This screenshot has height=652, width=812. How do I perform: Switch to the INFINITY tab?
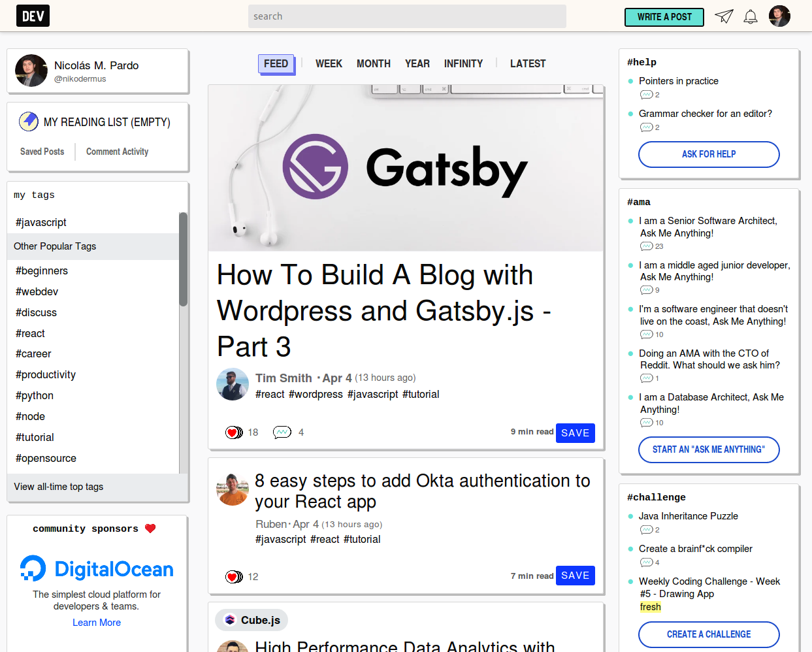coord(463,63)
